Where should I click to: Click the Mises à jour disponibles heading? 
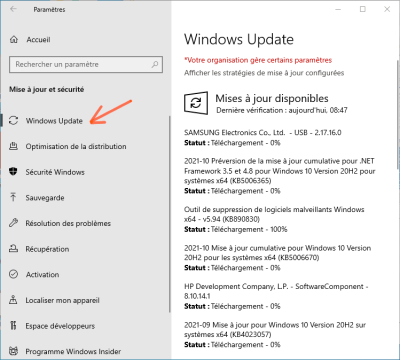coord(272,98)
